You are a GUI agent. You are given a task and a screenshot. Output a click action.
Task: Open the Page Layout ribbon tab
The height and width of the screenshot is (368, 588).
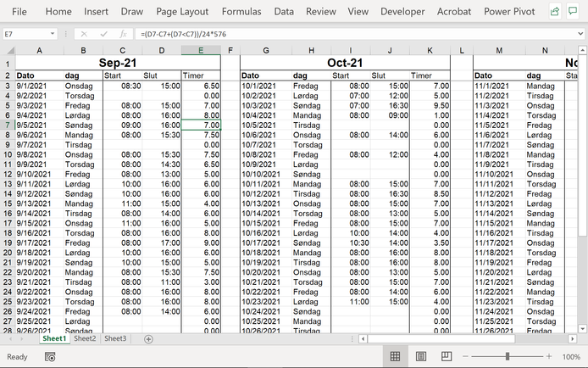[x=182, y=12]
